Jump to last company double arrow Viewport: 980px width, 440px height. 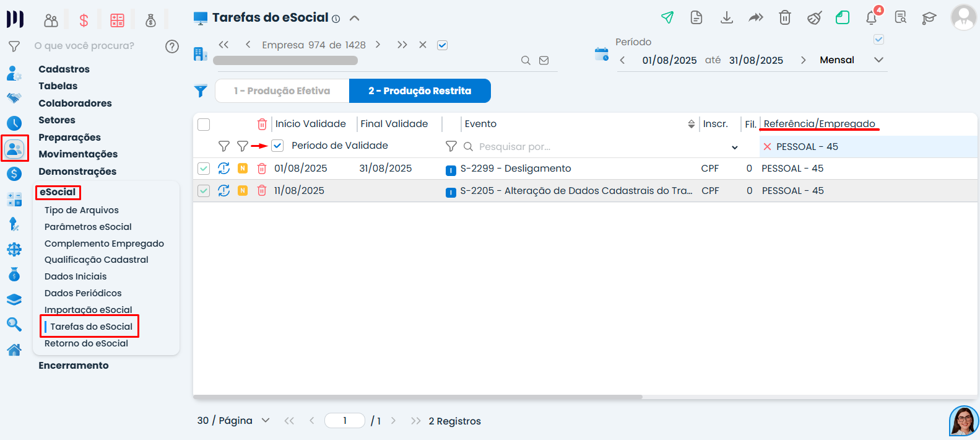(402, 45)
